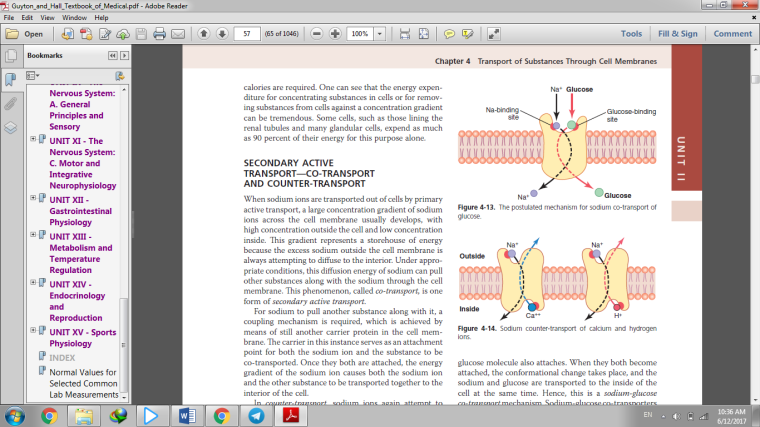Viewport: 760px width, 427px height.
Task: Open the Comment pane
Action: tap(732, 34)
